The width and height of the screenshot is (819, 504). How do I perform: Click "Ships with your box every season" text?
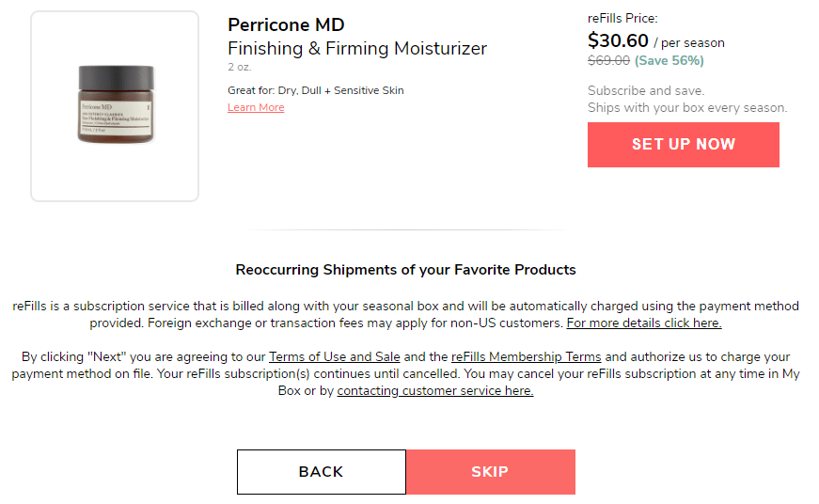click(687, 108)
